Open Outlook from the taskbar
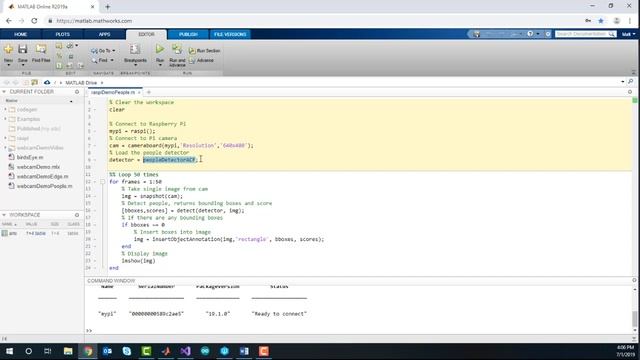 (107, 351)
